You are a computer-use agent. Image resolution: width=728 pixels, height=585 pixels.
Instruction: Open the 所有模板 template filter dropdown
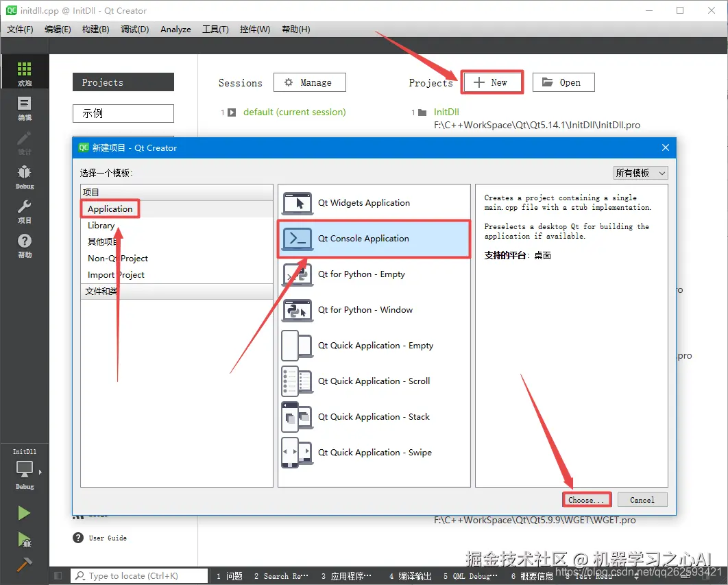coord(641,174)
